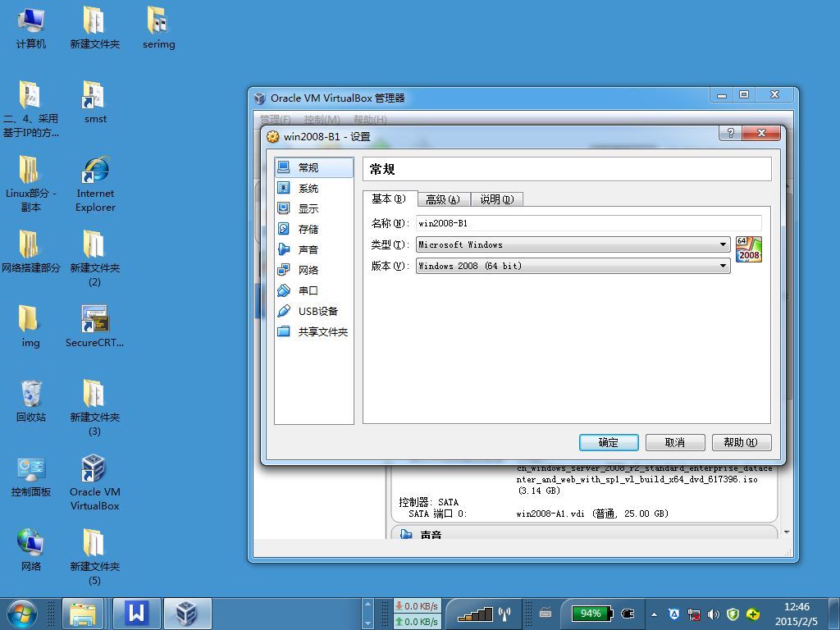Switch to the 高级(A) tab
Viewport: 840px width, 630px height.
coord(443,200)
